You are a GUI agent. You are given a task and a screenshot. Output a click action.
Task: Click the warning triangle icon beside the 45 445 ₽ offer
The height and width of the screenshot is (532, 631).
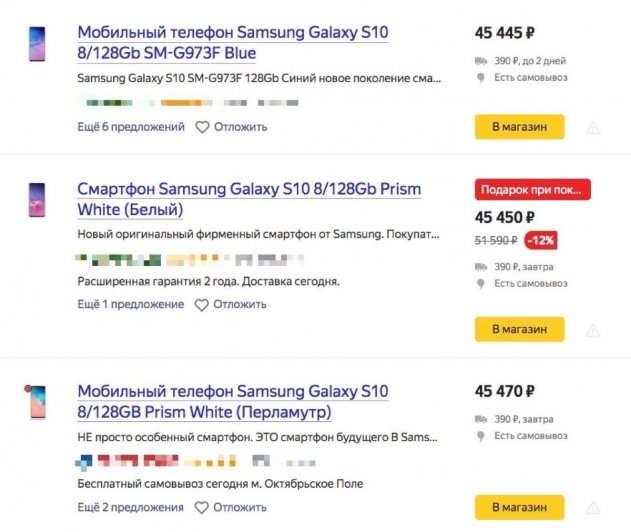click(x=592, y=128)
